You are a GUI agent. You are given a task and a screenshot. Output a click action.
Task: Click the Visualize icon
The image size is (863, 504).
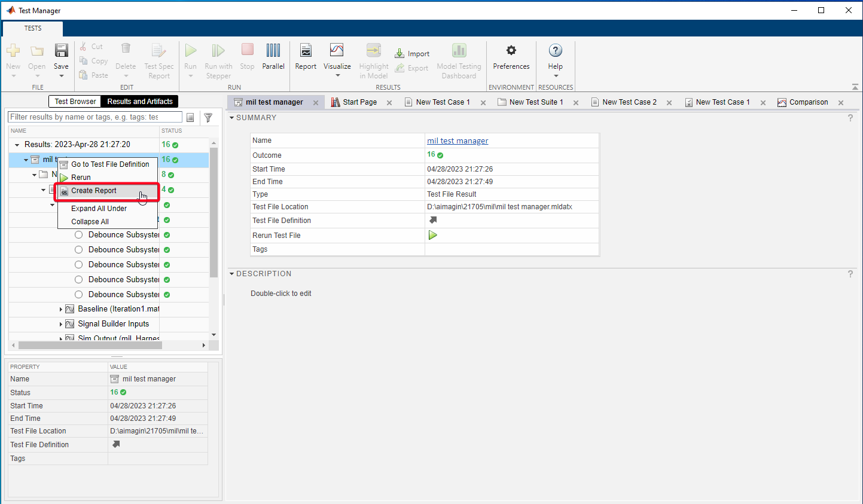[x=337, y=50]
